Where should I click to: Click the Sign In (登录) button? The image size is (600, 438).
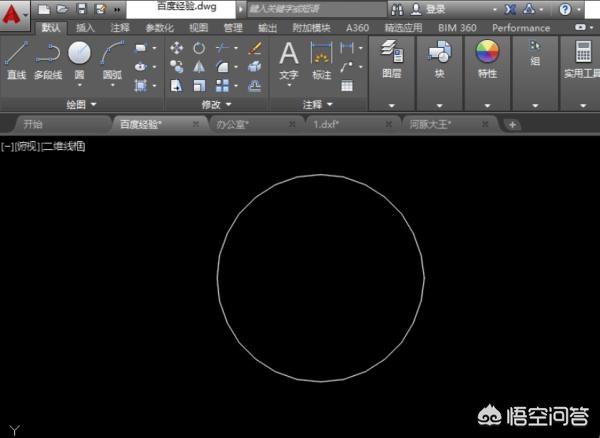(436, 8)
